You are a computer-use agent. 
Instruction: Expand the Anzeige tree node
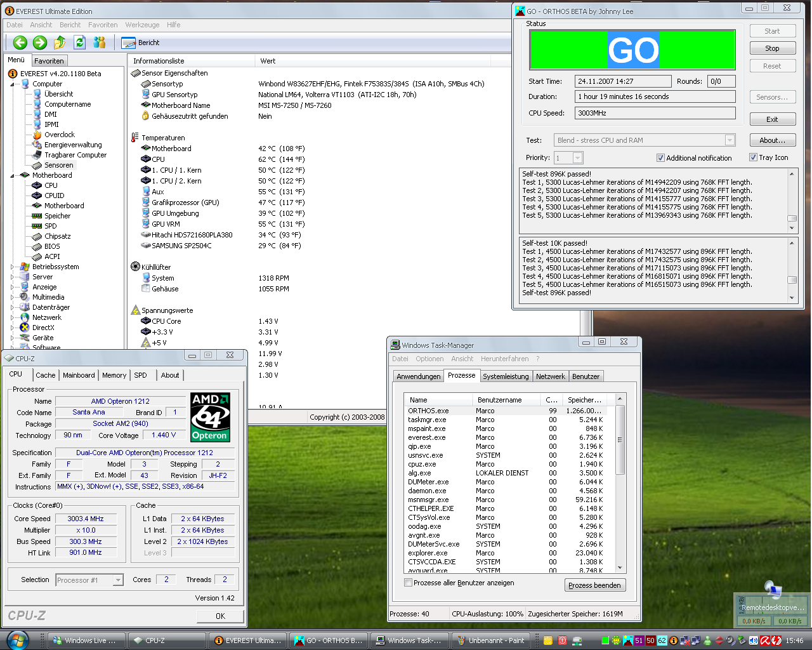(x=13, y=287)
